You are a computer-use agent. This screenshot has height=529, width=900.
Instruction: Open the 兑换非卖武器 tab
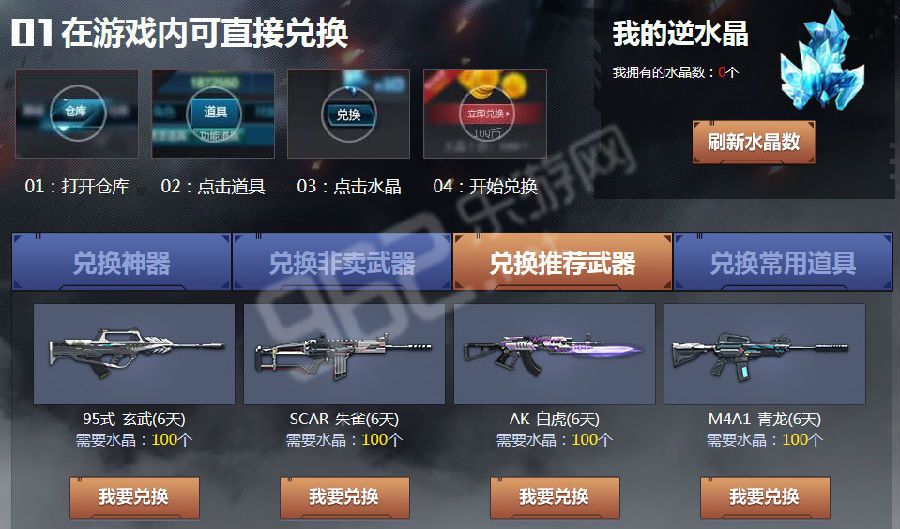click(342, 262)
